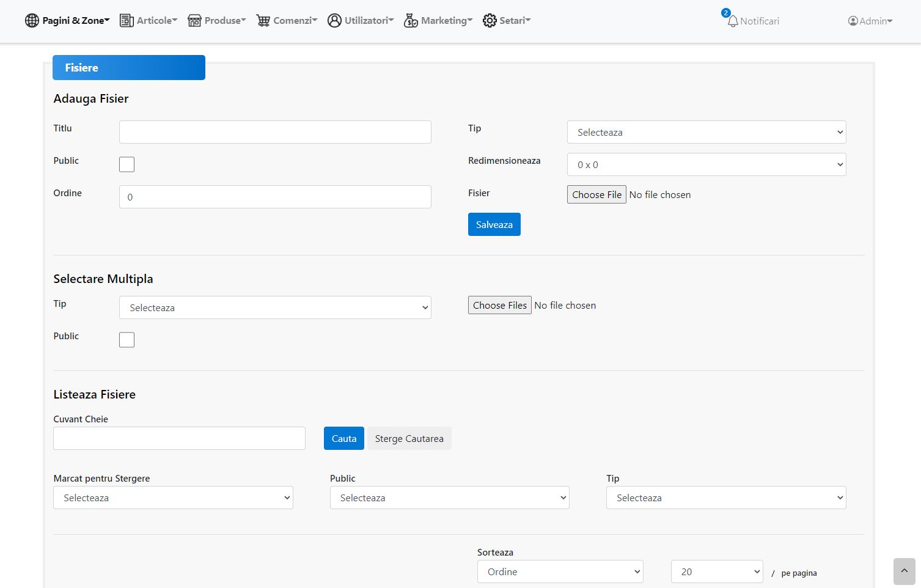Click the Redimensioneaza label
The height and width of the screenshot is (588, 921).
click(504, 161)
